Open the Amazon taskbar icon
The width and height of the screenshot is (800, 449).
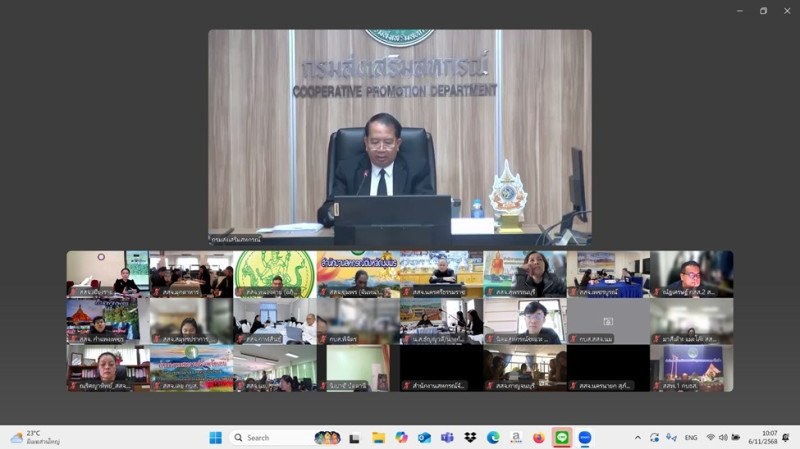(x=516, y=438)
